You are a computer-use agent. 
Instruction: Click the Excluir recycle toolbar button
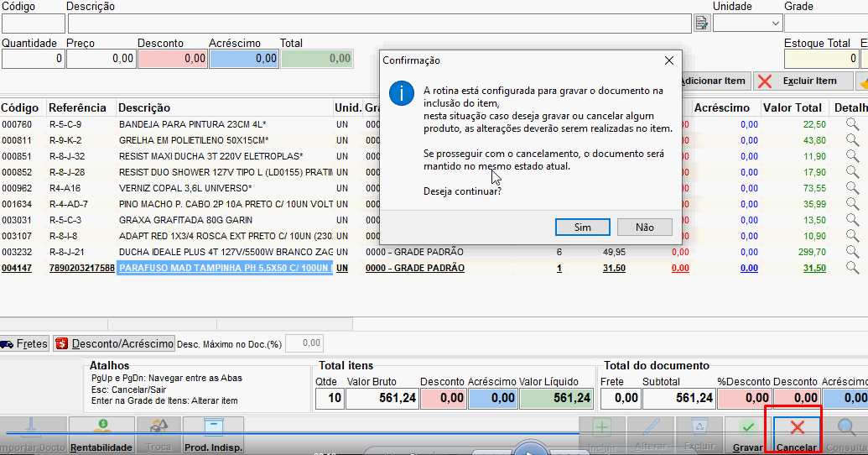point(699,436)
